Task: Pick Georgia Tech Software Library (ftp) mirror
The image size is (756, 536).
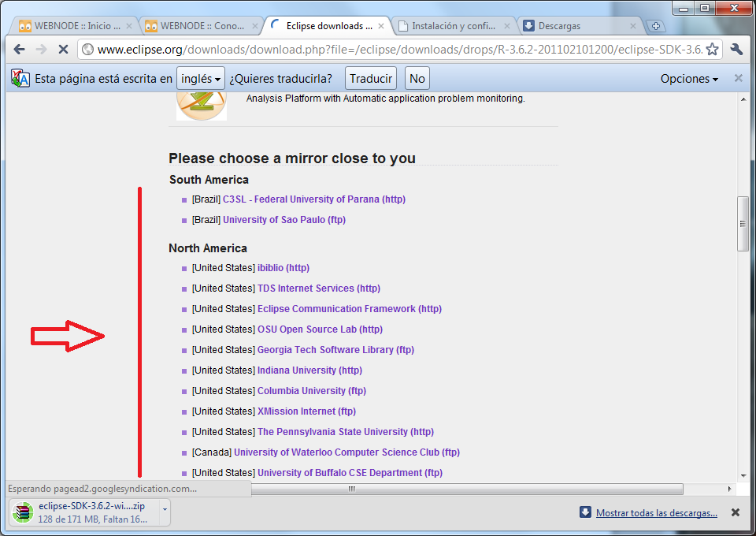Action: [335, 350]
